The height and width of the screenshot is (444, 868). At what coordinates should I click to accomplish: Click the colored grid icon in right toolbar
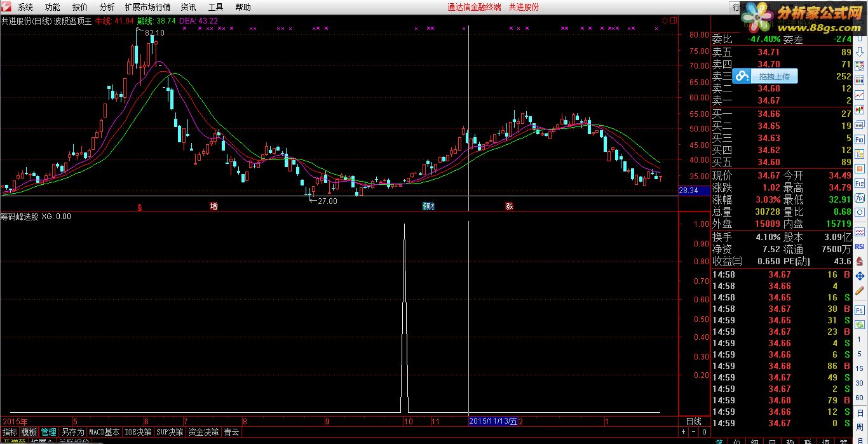tap(860, 79)
